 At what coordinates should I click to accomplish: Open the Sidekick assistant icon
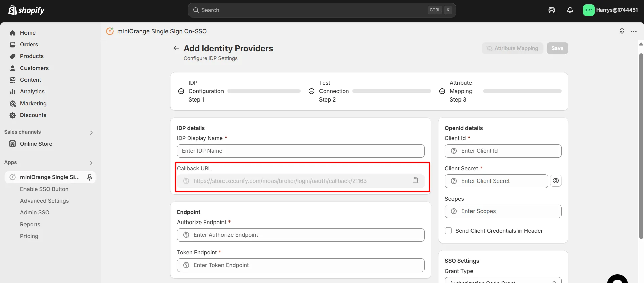pyautogui.click(x=552, y=10)
